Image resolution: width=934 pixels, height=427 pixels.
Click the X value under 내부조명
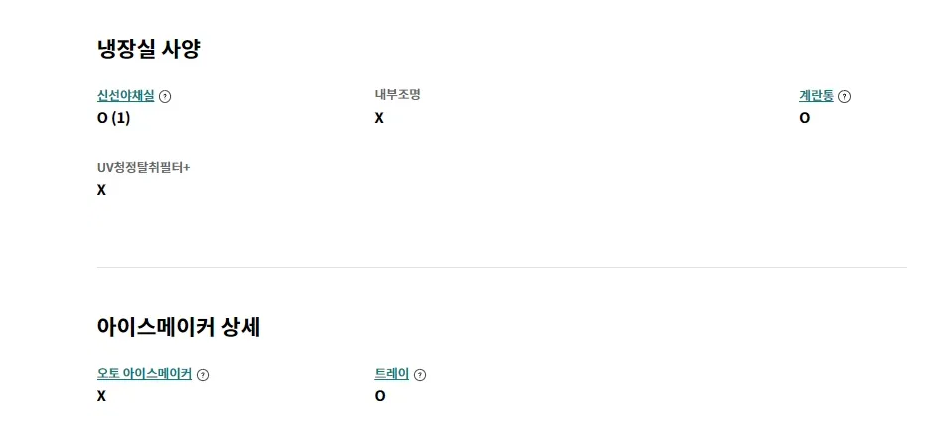379,118
